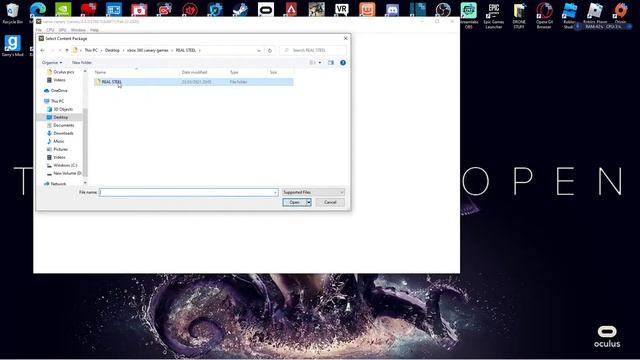Viewport: 640px width, 360px height.
Task: Open the Apex Legends desktop icon
Action: pyautogui.click(x=291, y=9)
